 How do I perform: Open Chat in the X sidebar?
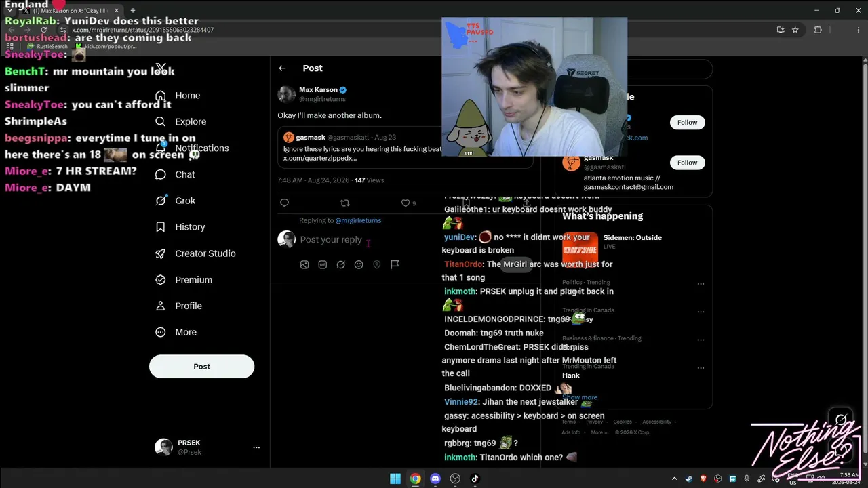175,174
